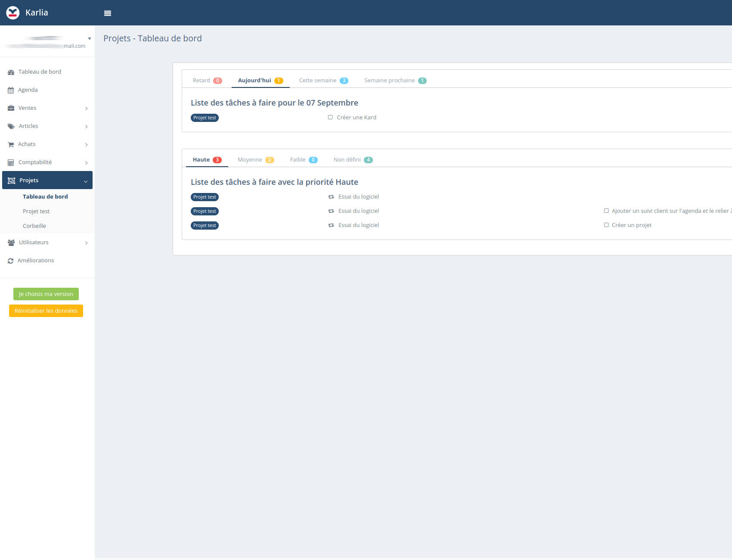The image size is (732, 560).
Task: Collapse the Projets submenu chevron
Action: pyautogui.click(x=86, y=181)
